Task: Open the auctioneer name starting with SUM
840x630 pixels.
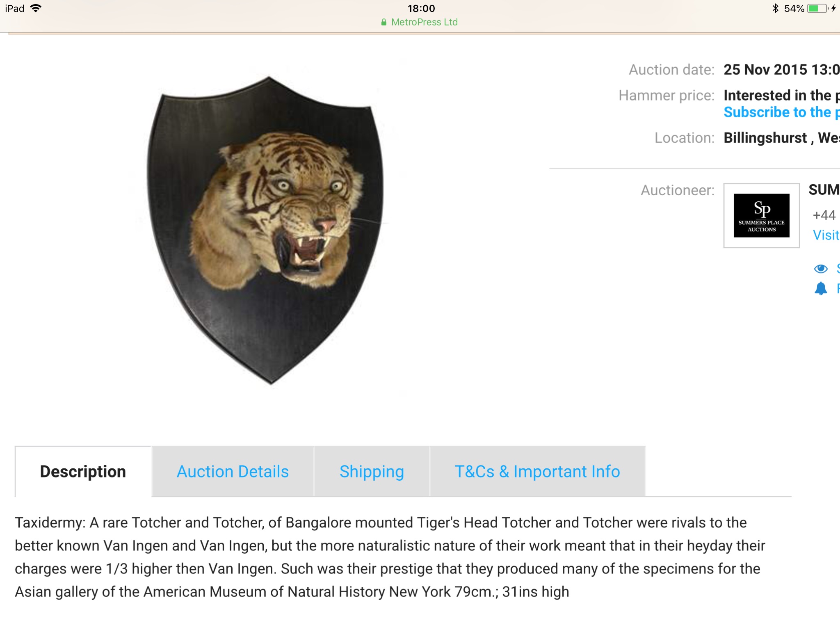Action: (824, 190)
